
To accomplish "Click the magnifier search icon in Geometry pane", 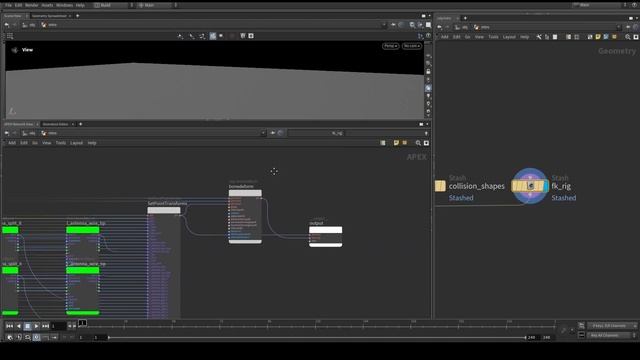I will [628, 37].
